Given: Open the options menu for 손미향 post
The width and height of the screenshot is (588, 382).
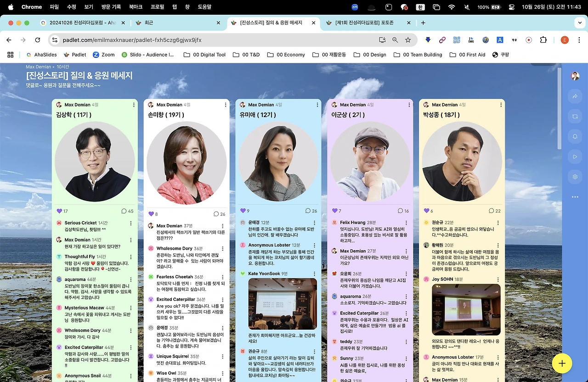Looking at the screenshot, I should 225,105.
